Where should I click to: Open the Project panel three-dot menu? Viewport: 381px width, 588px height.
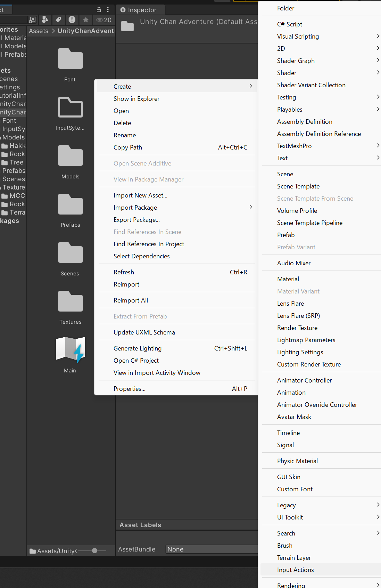point(108,9)
